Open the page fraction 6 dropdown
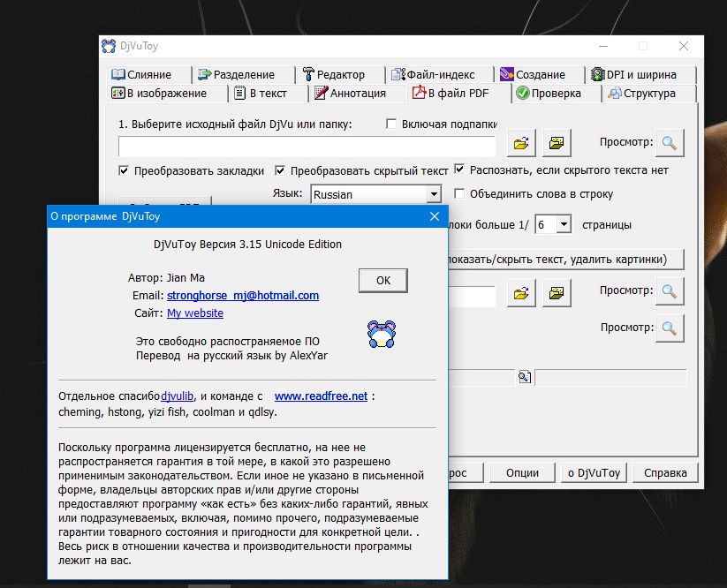727x588 pixels. tap(564, 225)
